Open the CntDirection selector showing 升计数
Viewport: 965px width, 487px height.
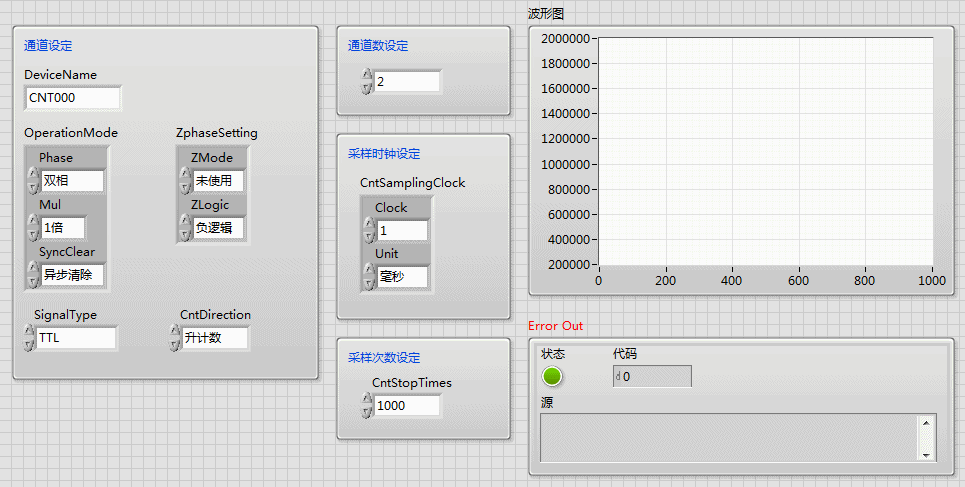pos(214,338)
